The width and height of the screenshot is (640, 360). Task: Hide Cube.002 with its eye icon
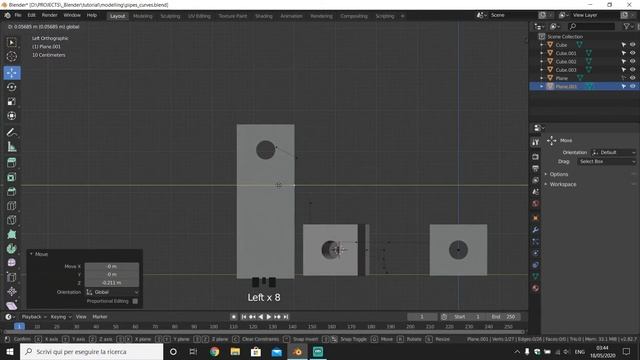pyautogui.click(x=633, y=61)
